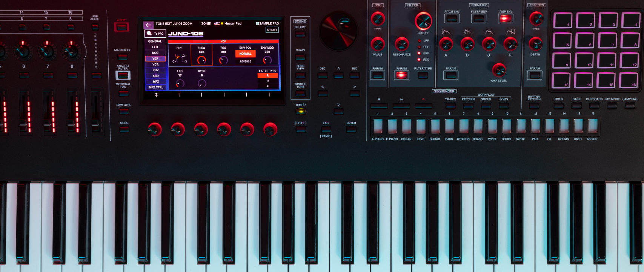Grab the AMP LEVEL knob

pos(499,70)
